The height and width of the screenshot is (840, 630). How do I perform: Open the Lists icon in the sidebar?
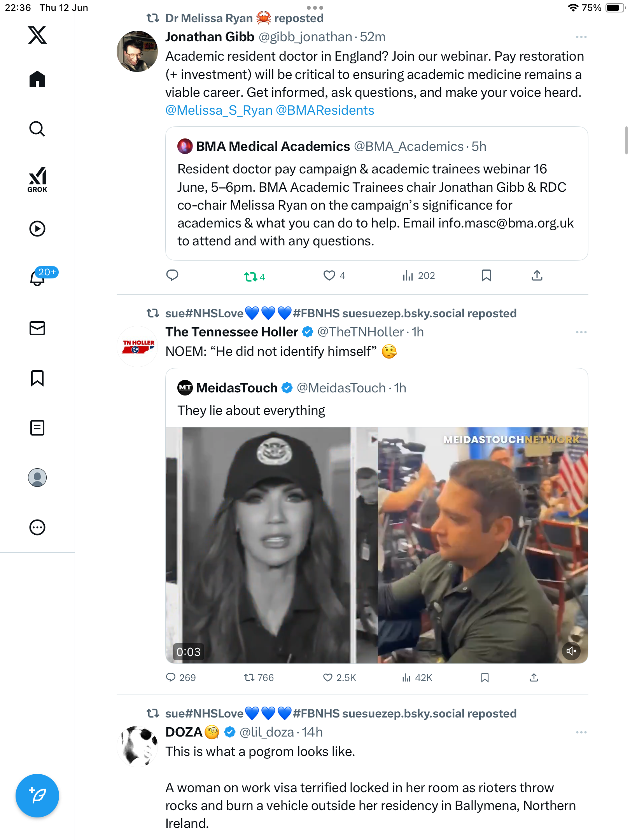pos(37,428)
